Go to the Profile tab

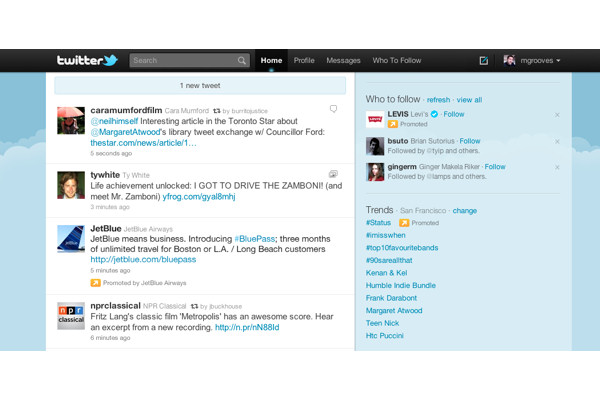(304, 61)
